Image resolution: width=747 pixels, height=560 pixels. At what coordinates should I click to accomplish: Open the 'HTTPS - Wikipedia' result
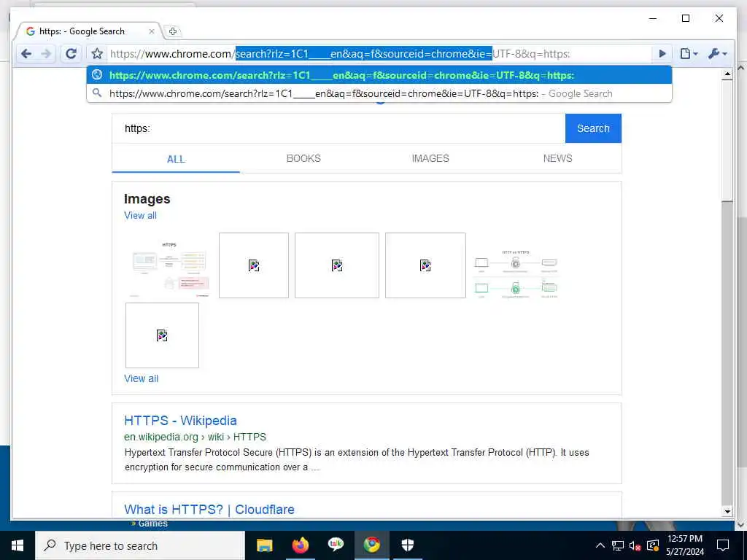point(181,421)
